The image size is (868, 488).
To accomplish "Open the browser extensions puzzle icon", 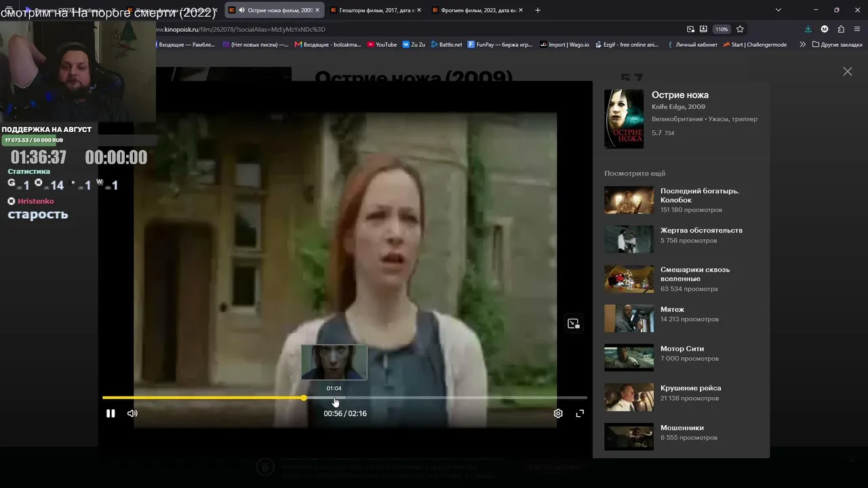I will 841,29.
